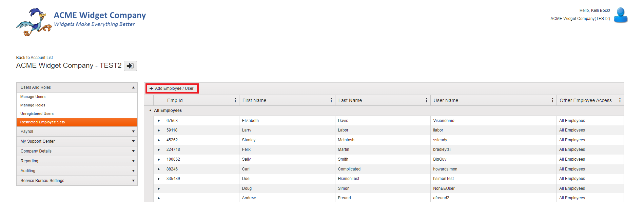Expand the Payroll sidebar section
This screenshot has height=202, width=644.
point(77,132)
